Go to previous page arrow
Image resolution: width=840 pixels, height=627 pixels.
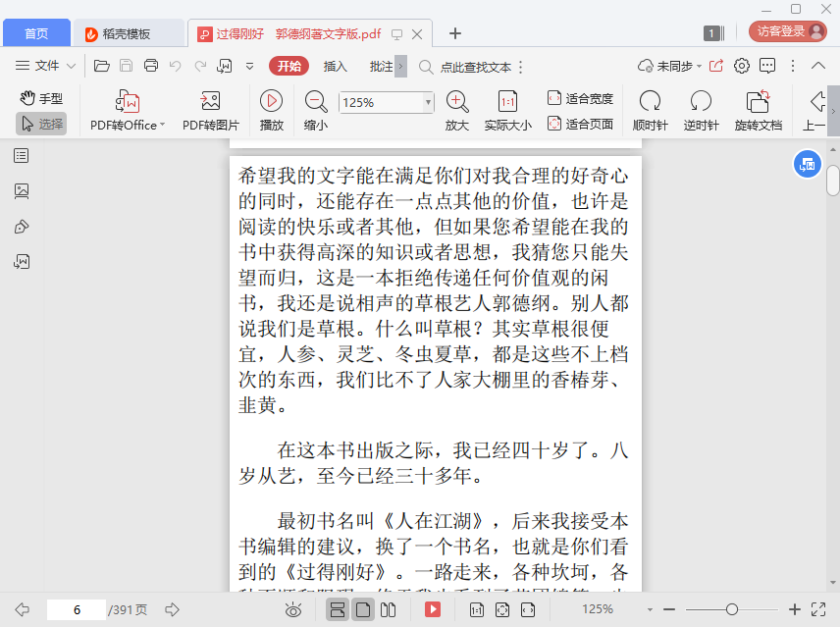pos(22,609)
